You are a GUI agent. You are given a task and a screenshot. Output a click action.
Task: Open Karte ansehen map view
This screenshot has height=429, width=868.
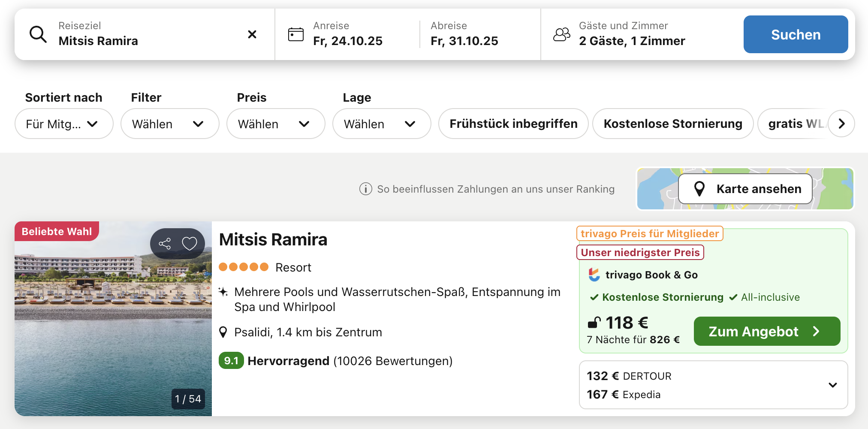click(745, 189)
